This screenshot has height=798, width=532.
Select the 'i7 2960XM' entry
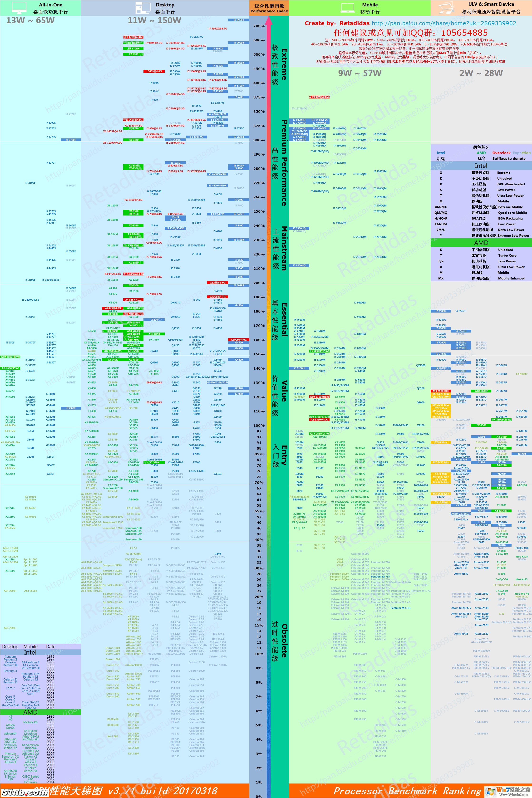click(x=380, y=171)
